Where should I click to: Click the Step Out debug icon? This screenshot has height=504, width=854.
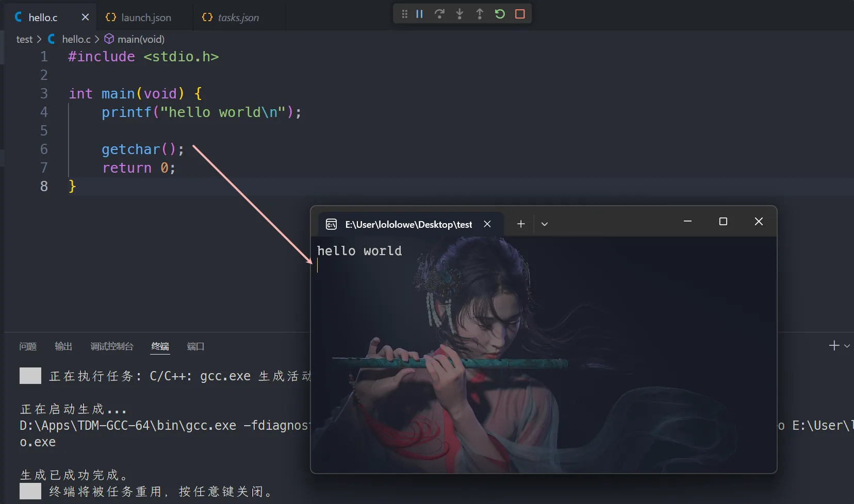click(x=480, y=14)
